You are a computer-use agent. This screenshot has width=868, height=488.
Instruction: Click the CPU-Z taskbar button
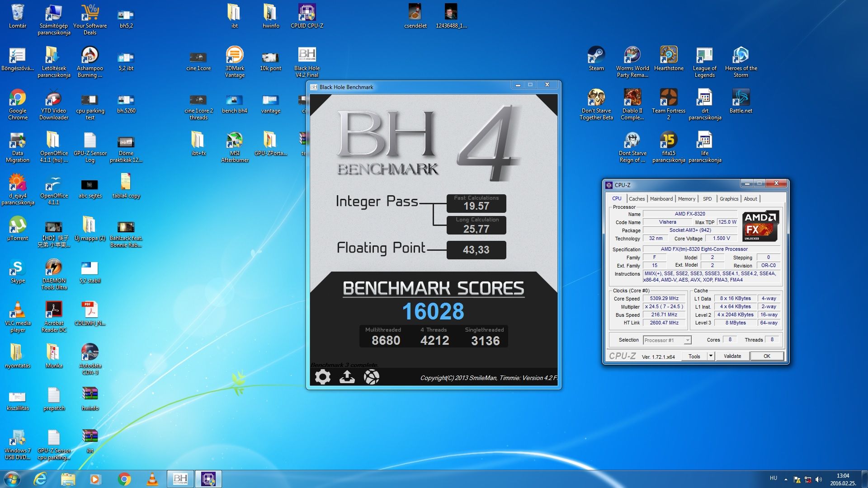[x=208, y=479]
